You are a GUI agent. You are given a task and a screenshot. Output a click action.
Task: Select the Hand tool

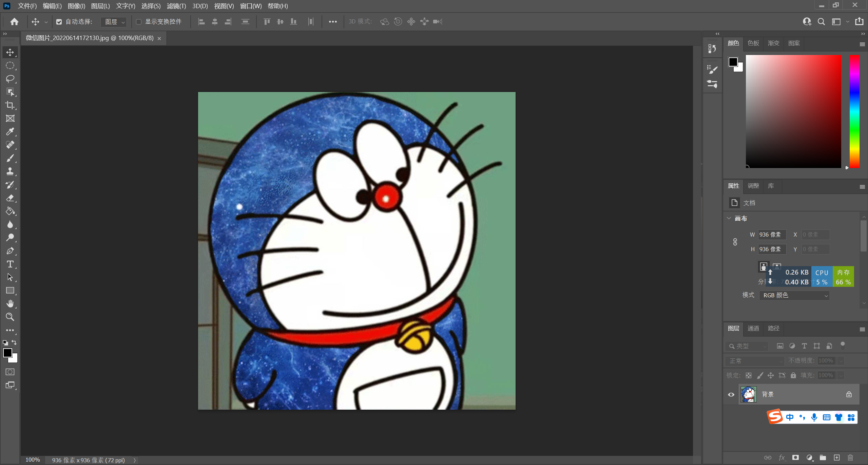pyautogui.click(x=10, y=303)
